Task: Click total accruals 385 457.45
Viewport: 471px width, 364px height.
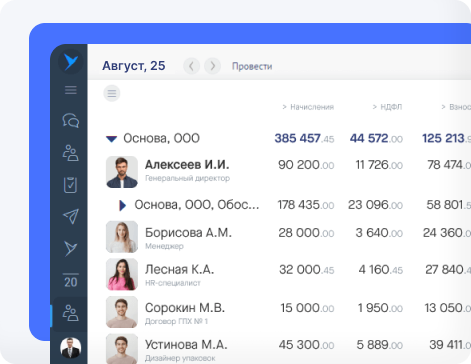Action: pos(304,138)
